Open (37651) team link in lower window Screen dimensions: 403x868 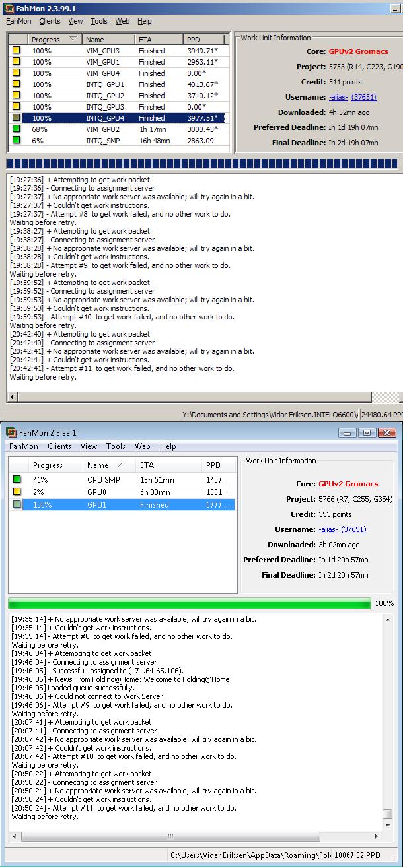point(353,529)
